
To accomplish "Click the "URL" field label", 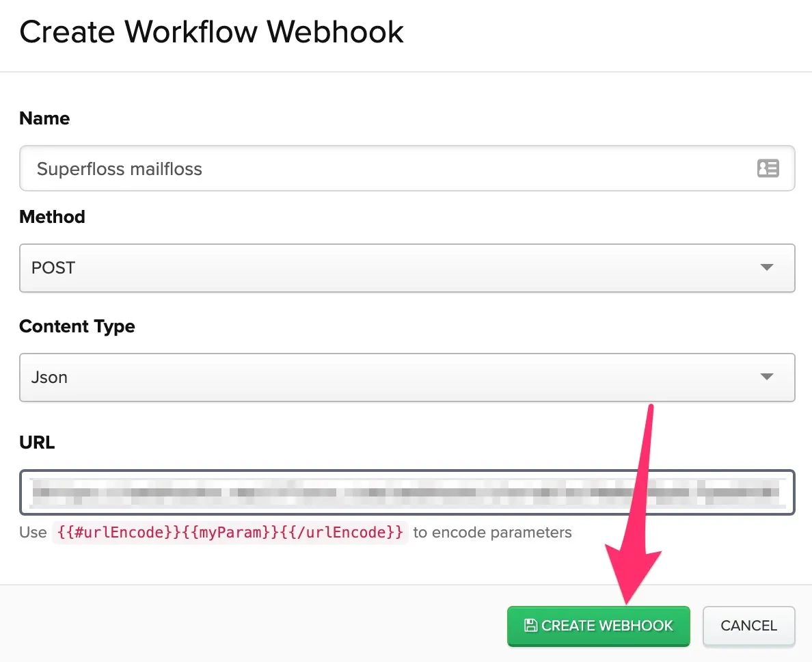I will pyautogui.click(x=38, y=442).
